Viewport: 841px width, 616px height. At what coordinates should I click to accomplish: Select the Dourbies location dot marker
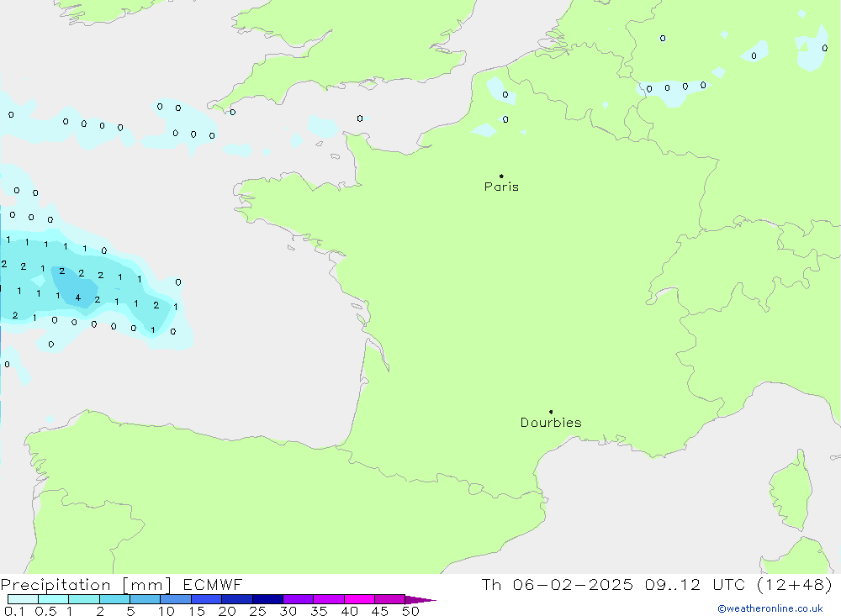pyautogui.click(x=551, y=412)
